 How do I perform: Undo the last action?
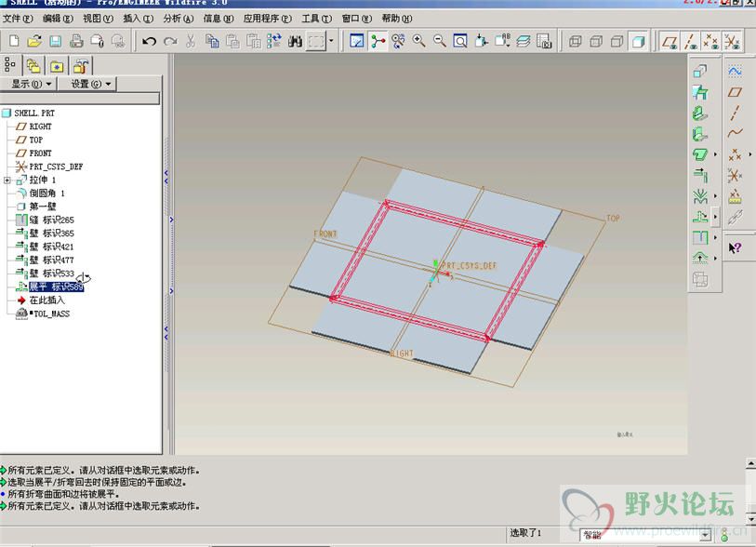pyautogui.click(x=149, y=42)
